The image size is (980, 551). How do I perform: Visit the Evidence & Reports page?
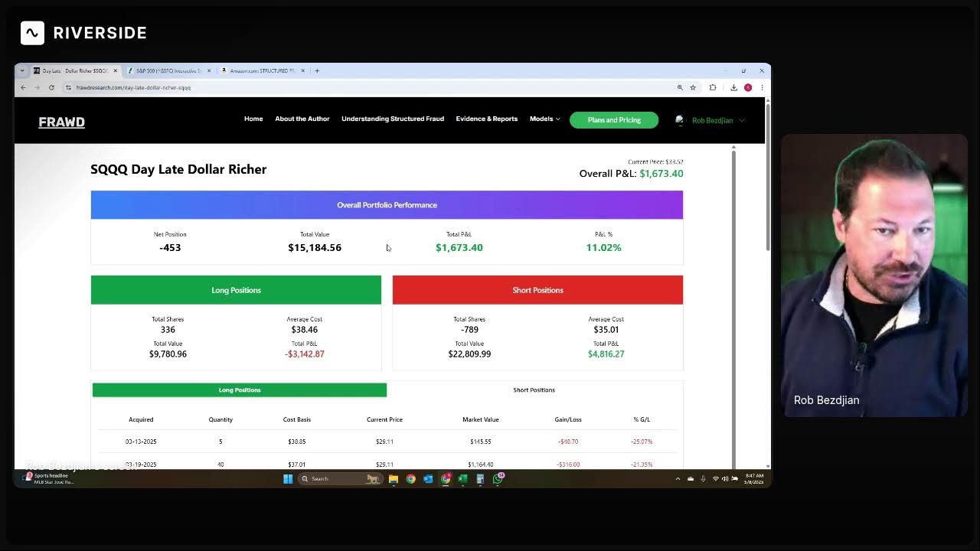(x=487, y=119)
